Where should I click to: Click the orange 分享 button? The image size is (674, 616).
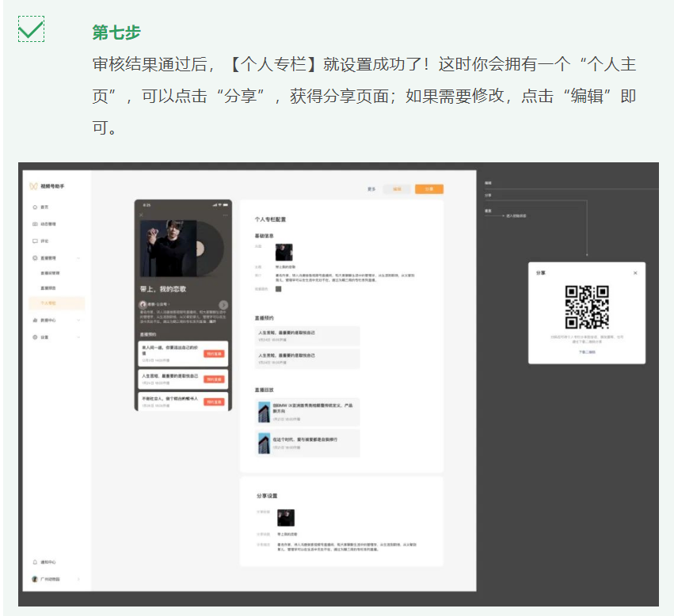428,189
